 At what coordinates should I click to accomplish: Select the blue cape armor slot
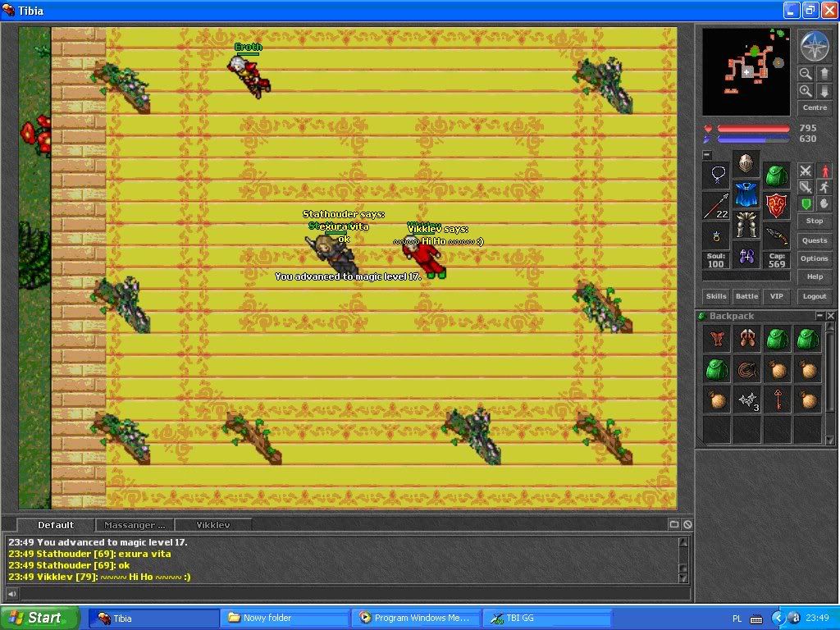746,194
